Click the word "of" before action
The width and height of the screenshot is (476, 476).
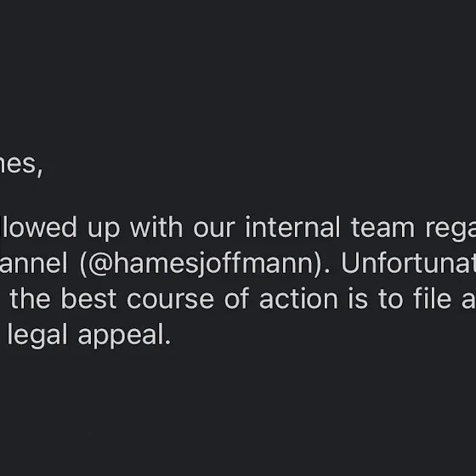click(x=237, y=298)
